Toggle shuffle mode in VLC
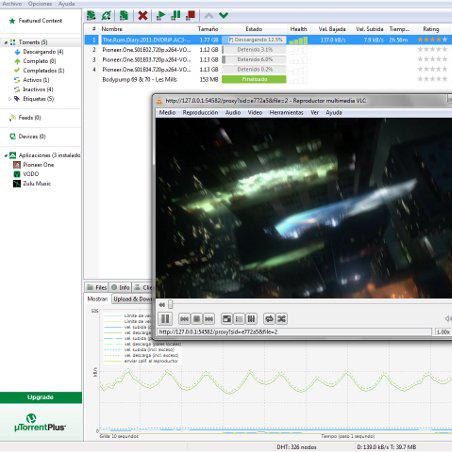Viewport: 452px width, 452px height. pos(282,319)
